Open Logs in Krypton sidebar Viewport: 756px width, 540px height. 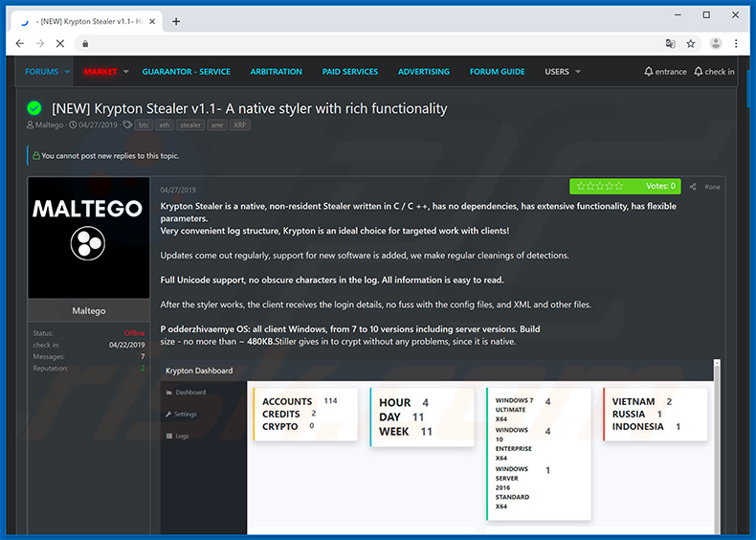[177, 436]
